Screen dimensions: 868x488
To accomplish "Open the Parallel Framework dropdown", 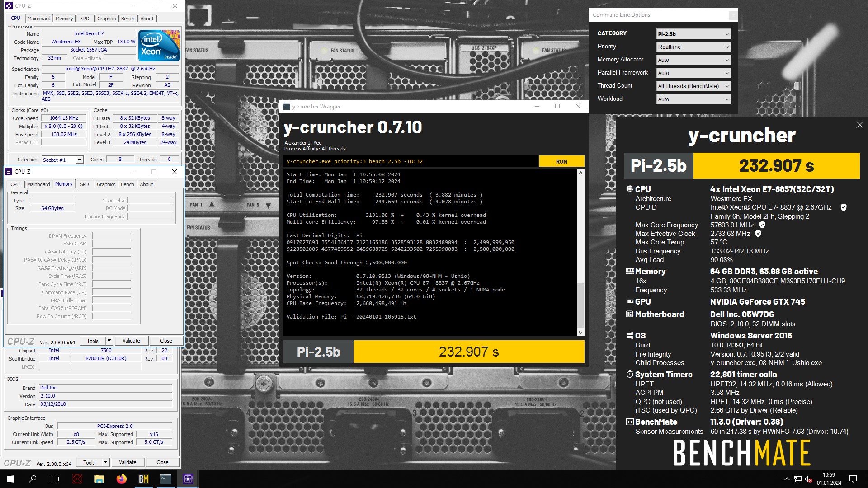I will [693, 73].
